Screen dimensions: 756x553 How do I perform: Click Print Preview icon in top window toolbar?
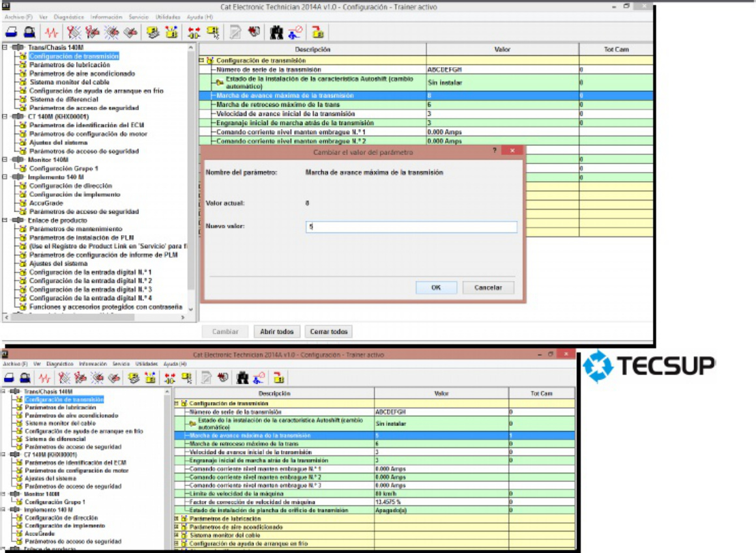point(29,33)
